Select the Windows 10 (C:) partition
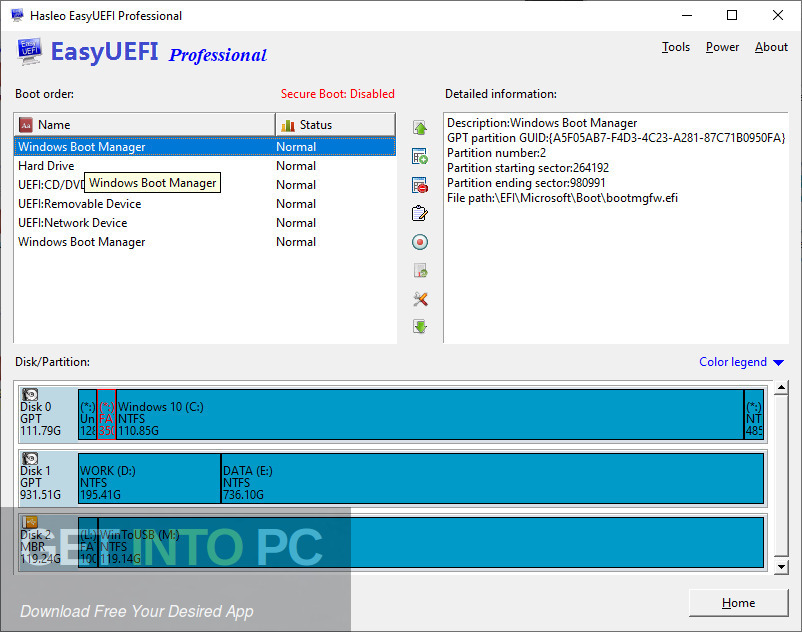This screenshot has height=632, width=802. point(430,414)
